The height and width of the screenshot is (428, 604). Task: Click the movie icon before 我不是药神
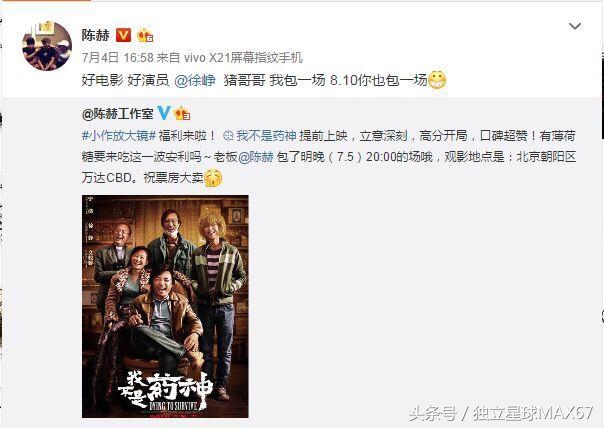[x=228, y=136]
